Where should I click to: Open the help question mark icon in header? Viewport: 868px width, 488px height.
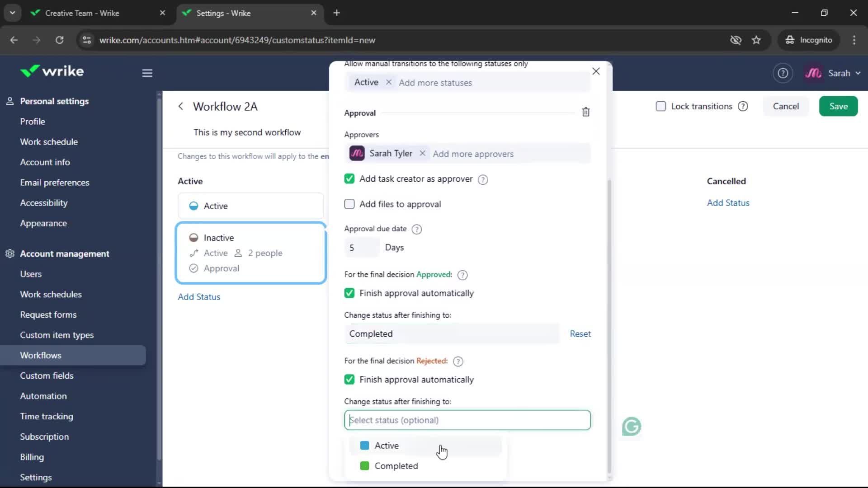click(783, 73)
